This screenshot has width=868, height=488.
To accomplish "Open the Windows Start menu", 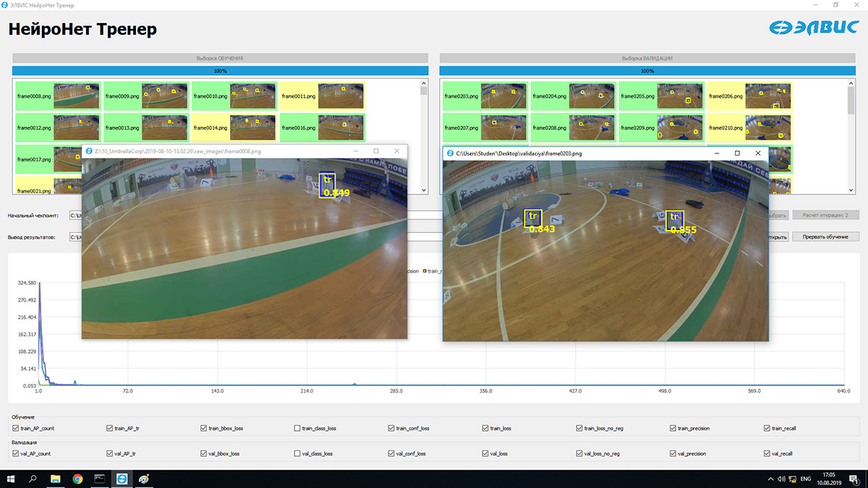I will 12,479.
